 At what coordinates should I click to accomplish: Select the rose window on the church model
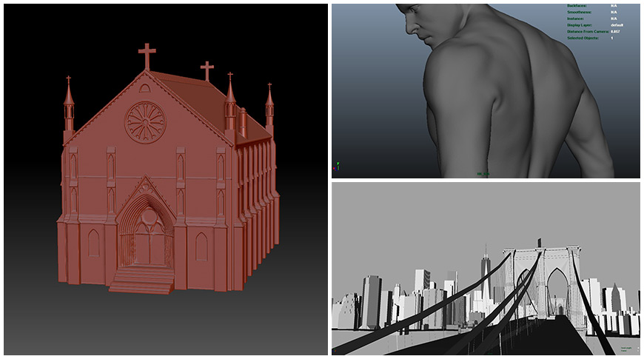point(145,122)
